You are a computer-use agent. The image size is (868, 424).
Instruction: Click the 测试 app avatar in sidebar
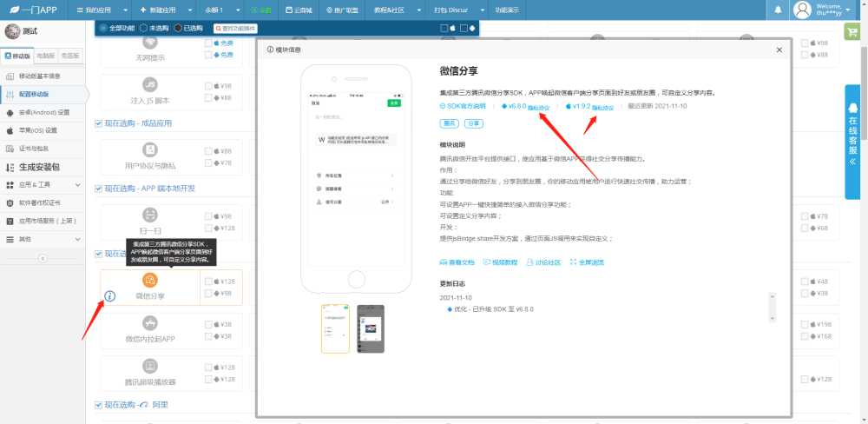click(12, 31)
